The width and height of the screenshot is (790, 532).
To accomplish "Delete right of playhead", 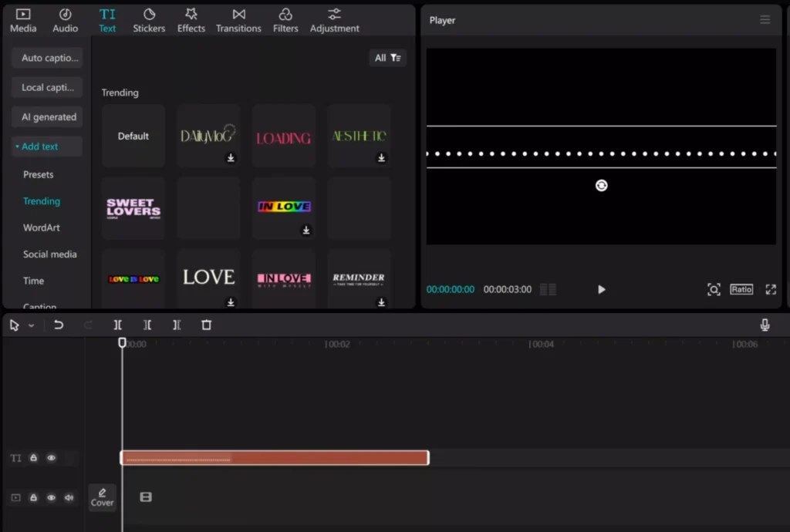I will tap(177, 325).
